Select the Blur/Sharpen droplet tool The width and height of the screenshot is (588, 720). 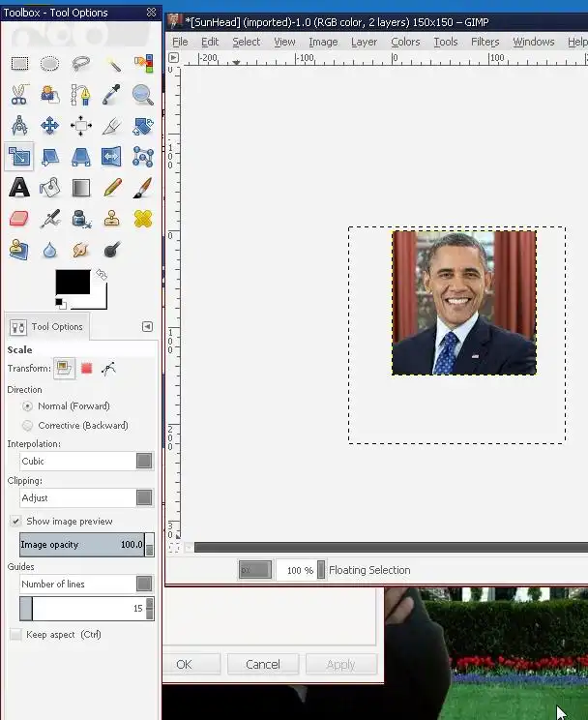[x=50, y=250]
